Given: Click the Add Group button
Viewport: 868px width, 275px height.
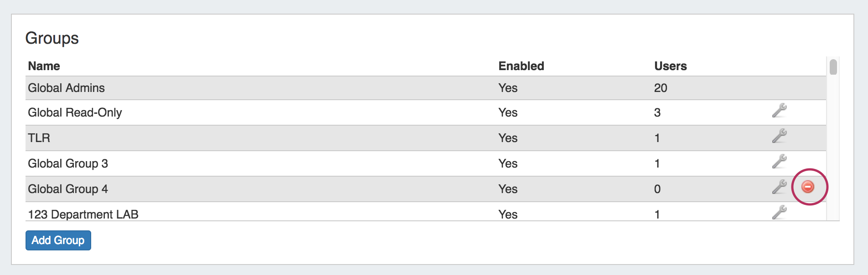Looking at the screenshot, I should pyautogui.click(x=58, y=240).
